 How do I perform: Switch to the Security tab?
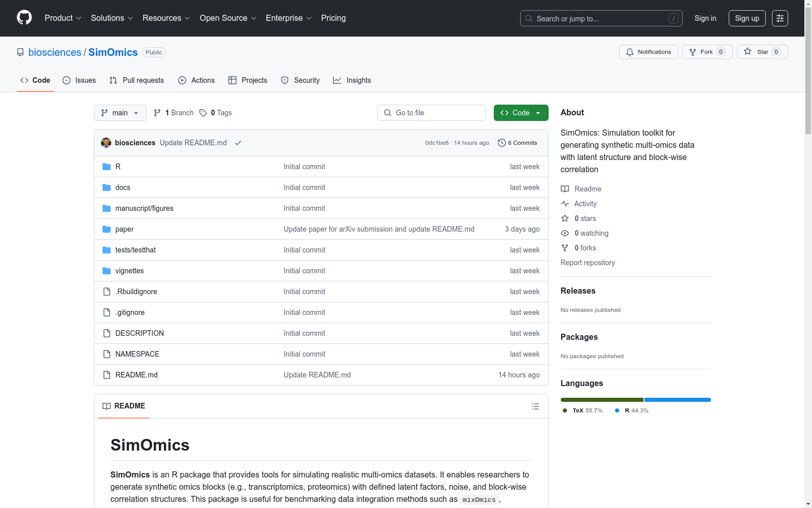(300, 80)
